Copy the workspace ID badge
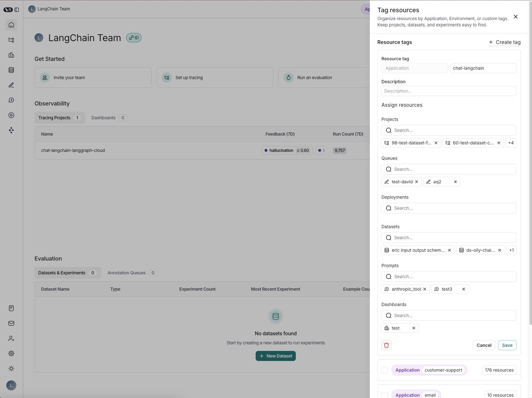This screenshot has height=398, width=532. coord(134,38)
